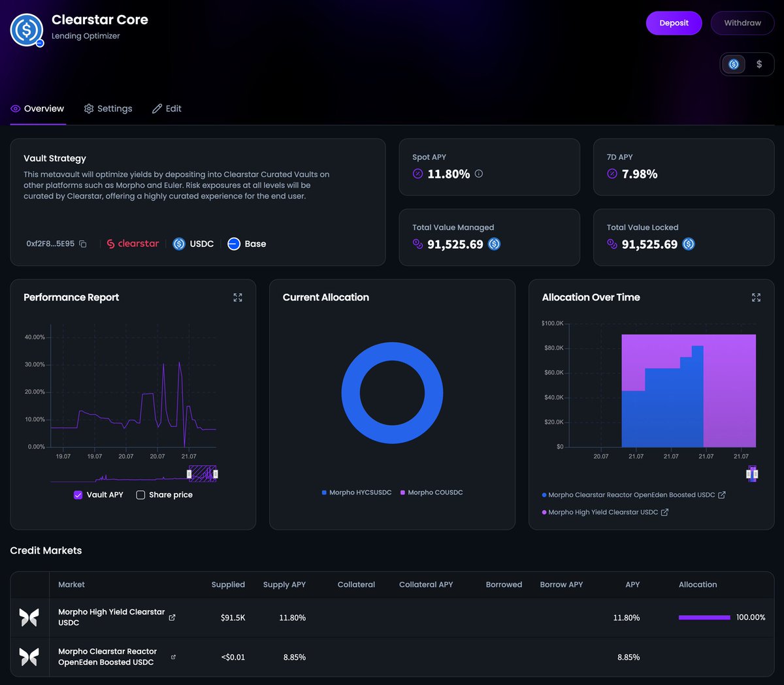This screenshot has width=784, height=685.
Task: Click the coins icon in Total Value Managed
Action: click(x=418, y=244)
